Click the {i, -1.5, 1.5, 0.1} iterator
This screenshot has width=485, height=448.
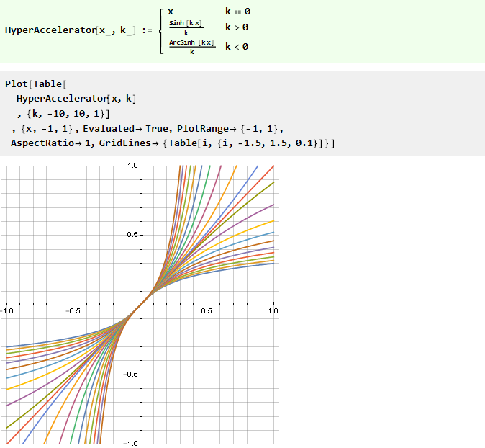point(268,143)
